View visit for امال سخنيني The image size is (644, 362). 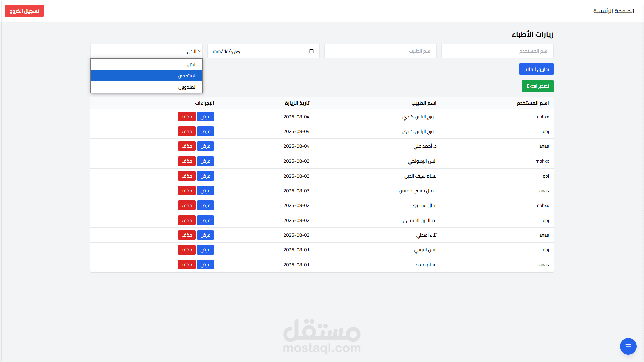pos(205,205)
